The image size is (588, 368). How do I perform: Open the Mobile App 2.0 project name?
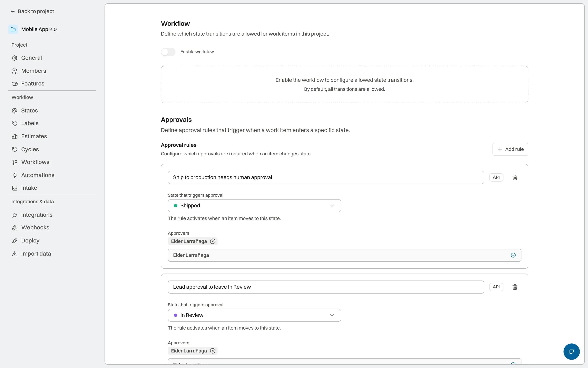[39, 29]
